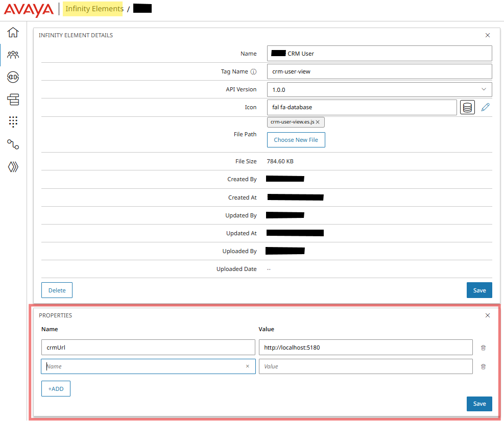Click the fa-database icon preview button
This screenshot has width=504, height=421.
tap(467, 107)
